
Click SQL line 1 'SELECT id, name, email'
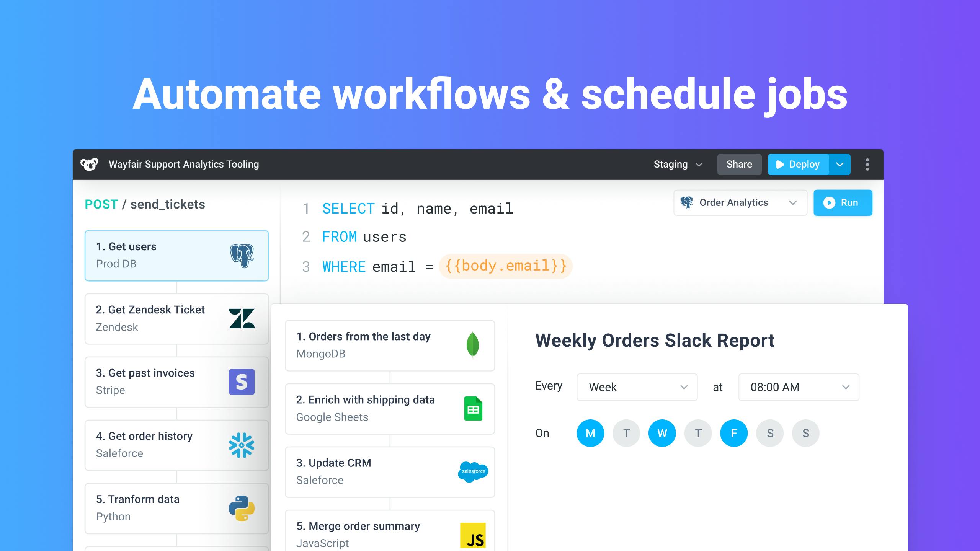click(x=418, y=209)
